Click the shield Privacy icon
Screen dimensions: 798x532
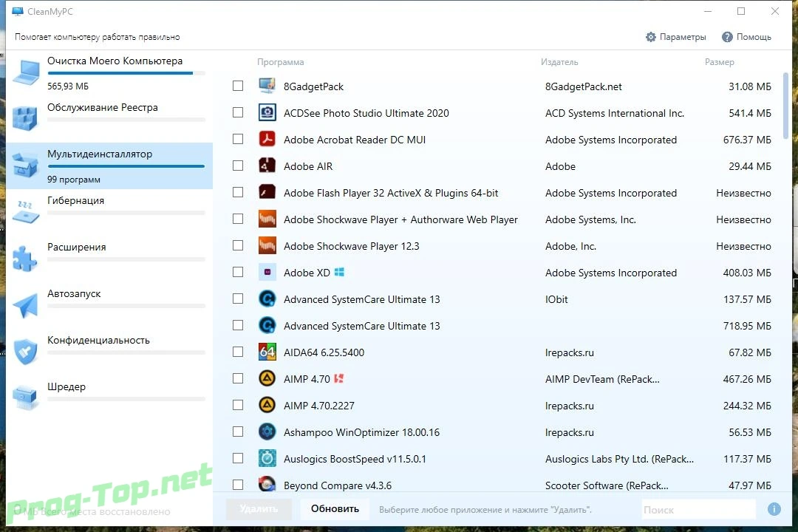(25, 352)
